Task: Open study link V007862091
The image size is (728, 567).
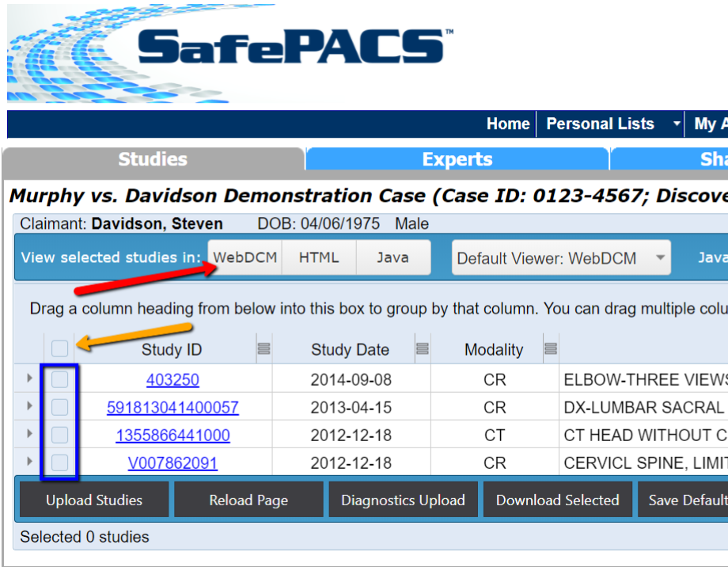Action: pyautogui.click(x=173, y=463)
